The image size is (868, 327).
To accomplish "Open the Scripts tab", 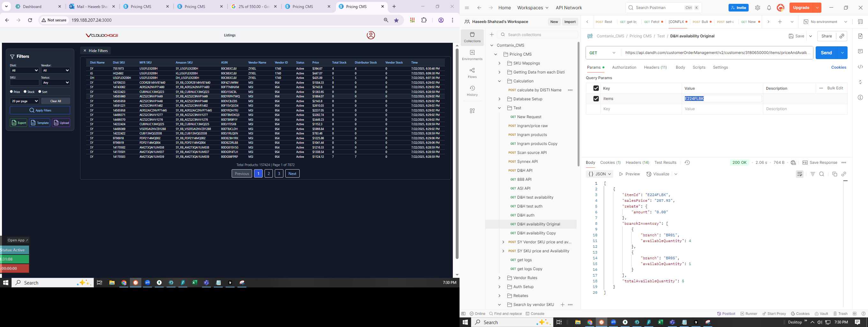I will pyautogui.click(x=699, y=67).
